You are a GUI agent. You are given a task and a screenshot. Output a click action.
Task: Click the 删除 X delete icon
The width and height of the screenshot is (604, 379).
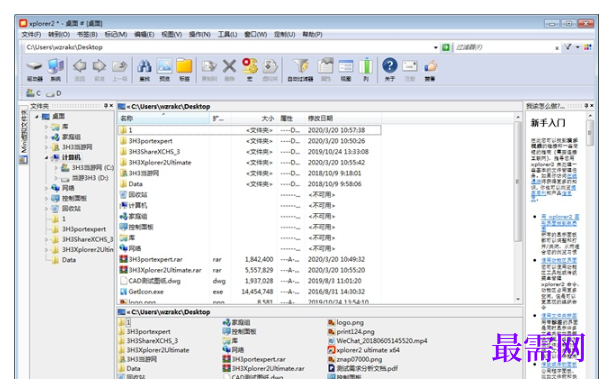click(229, 70)
